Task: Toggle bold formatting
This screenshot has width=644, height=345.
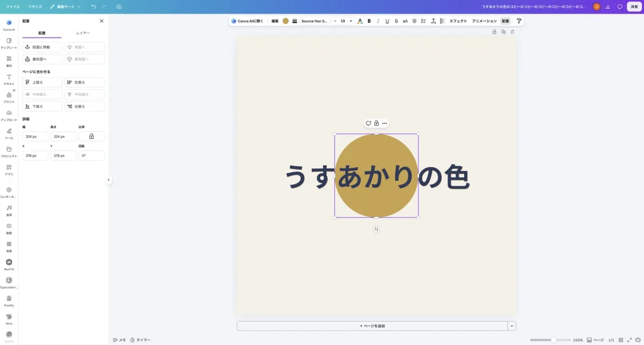Action: click(369, 21)
